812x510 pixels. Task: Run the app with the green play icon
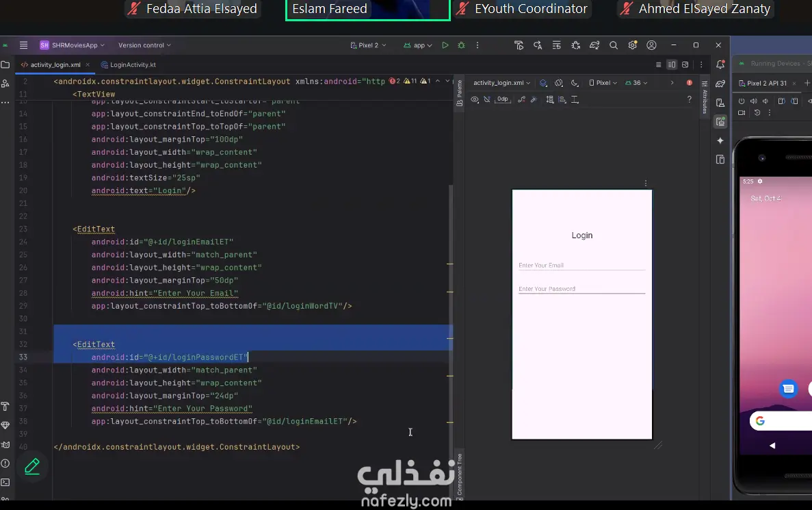coord(445,44)
